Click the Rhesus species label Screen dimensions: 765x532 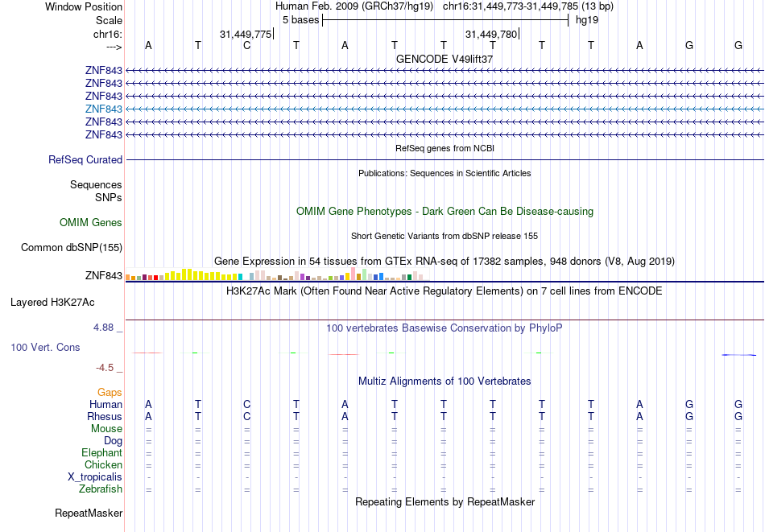pos(105,417)
